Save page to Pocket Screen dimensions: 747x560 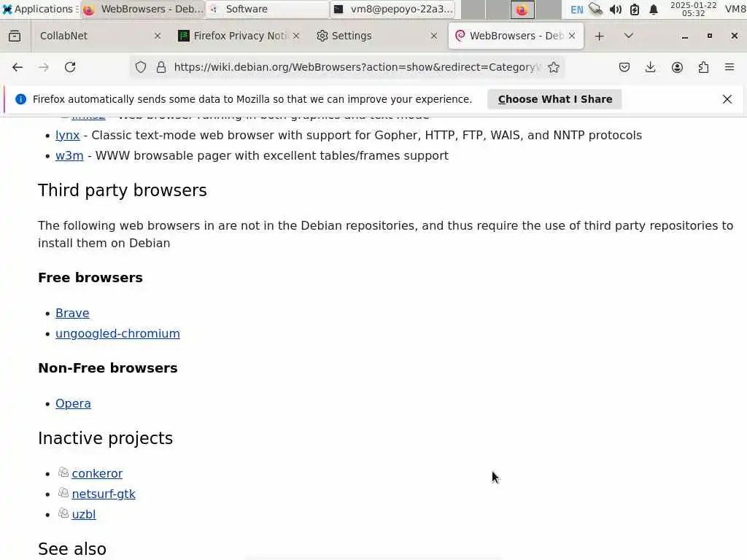pyautogui.click(x=624, y=67)
